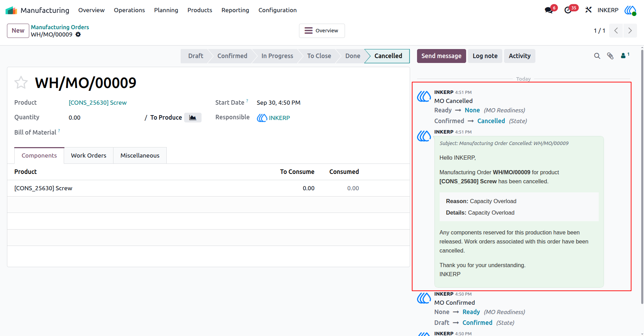644x336 pixels.
Task: Select the In Progress status stage
Action: click(277, 56)
